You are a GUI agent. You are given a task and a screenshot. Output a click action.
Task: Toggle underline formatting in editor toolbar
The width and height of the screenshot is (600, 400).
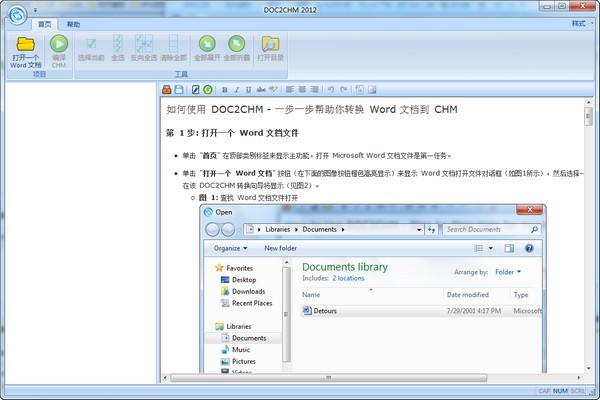point(249,90)
